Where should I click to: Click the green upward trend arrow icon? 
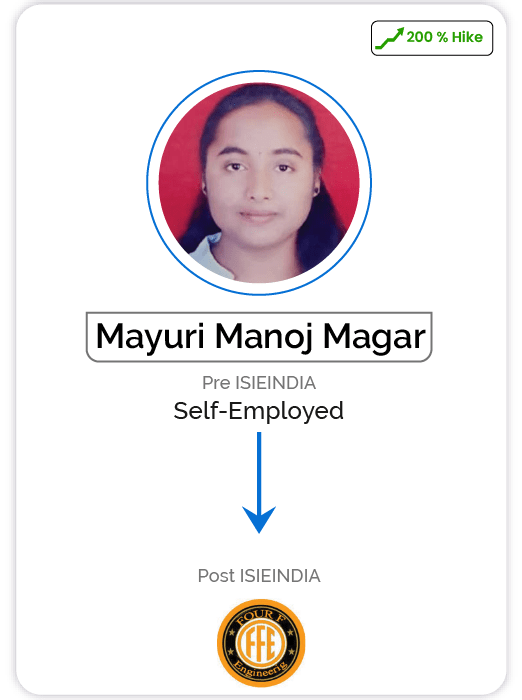tap(389, 38)
